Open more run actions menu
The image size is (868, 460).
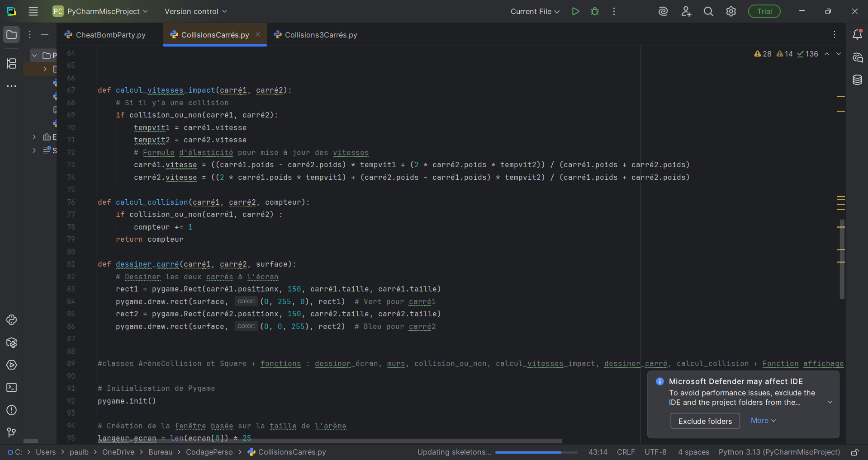614,11
